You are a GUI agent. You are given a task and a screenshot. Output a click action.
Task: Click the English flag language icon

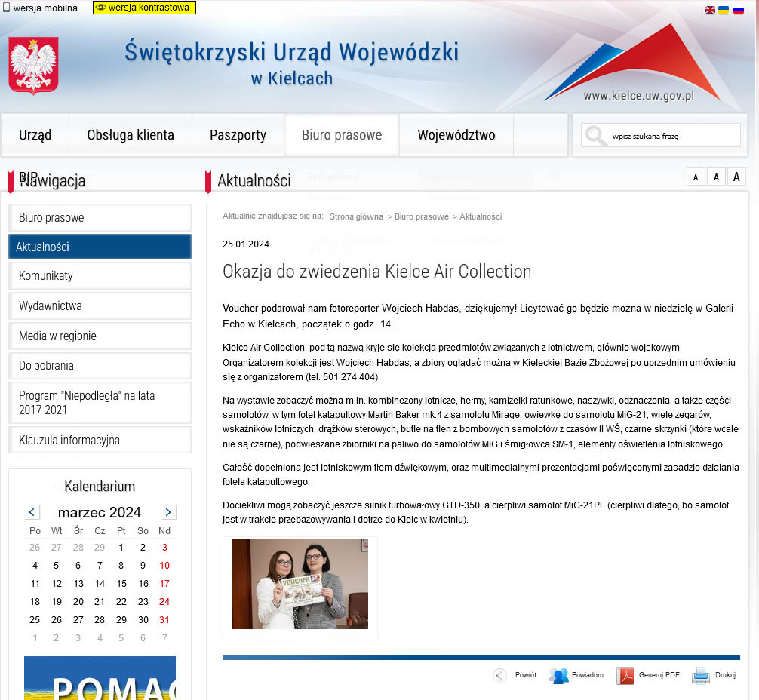[710, 10]
